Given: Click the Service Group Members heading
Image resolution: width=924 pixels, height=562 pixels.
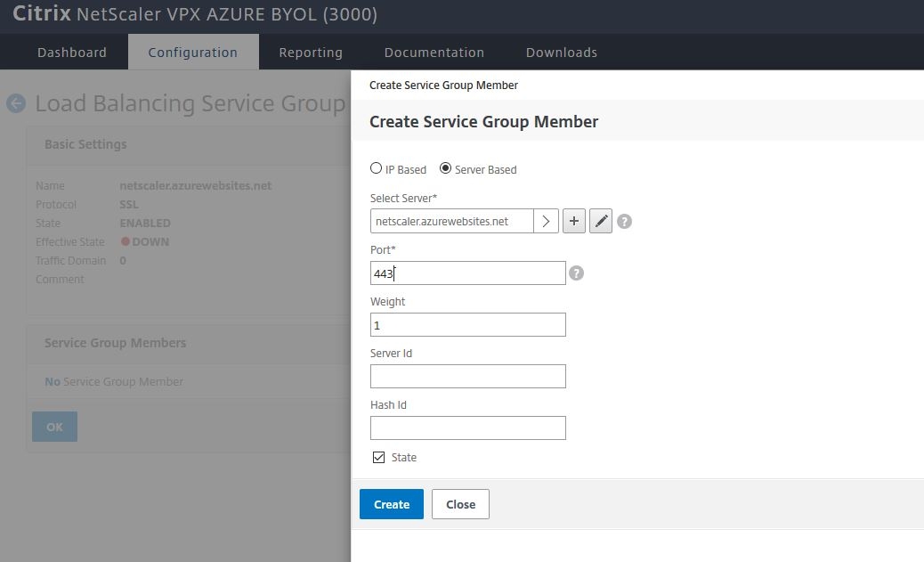Looking at the screenshot, I should coord(115,343).
